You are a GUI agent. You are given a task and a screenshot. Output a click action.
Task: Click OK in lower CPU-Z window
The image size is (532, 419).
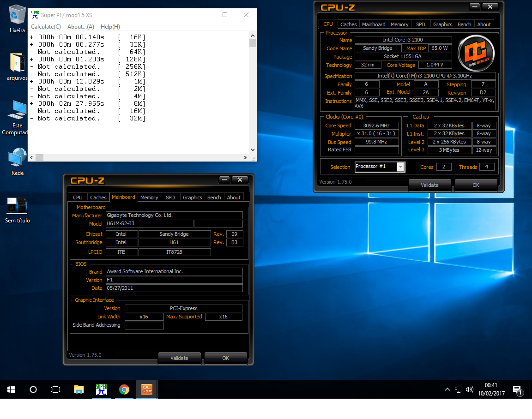click(x=226, y=358)
